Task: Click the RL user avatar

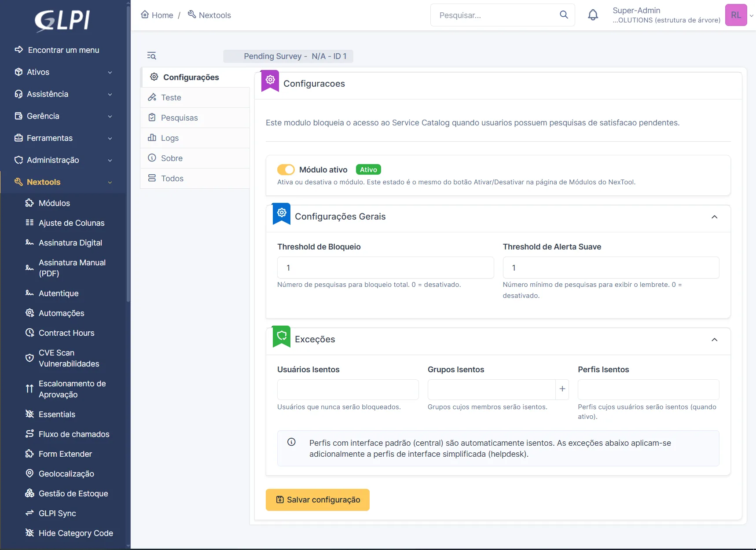Action: click(736, 15)
